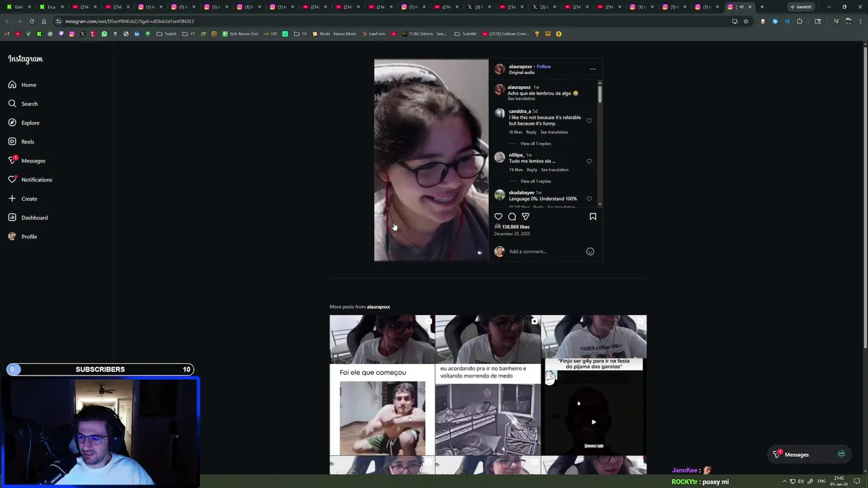See translation of alaurapsxx's caption

(x=521, y=99)
